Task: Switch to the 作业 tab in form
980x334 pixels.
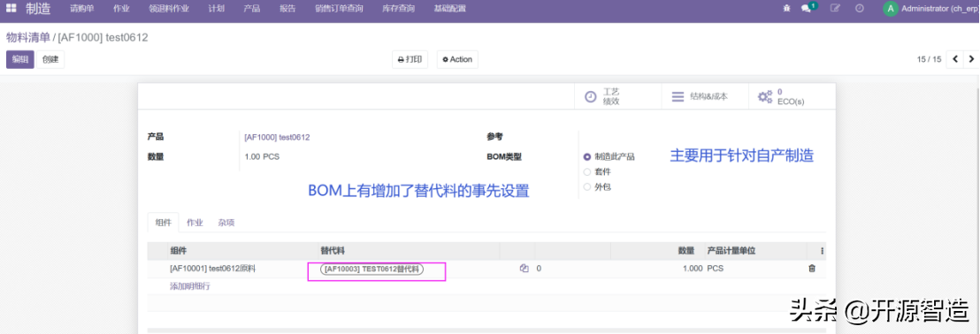Action: (195, 223)
